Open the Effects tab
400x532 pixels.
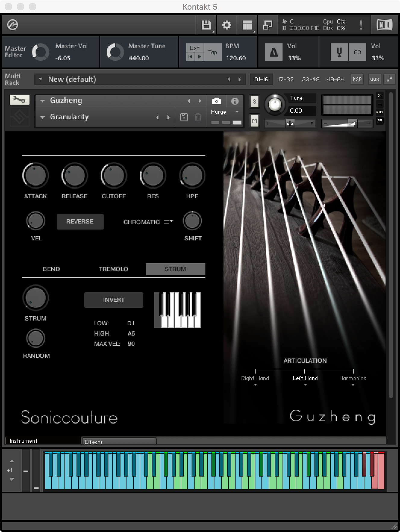point(119,441)
